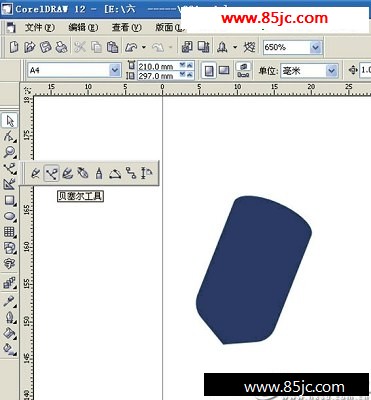This screenshot has width=371, height=400.
Task: Increase page height 297.0 mm spinner
Action: click(x=190, y=75)
